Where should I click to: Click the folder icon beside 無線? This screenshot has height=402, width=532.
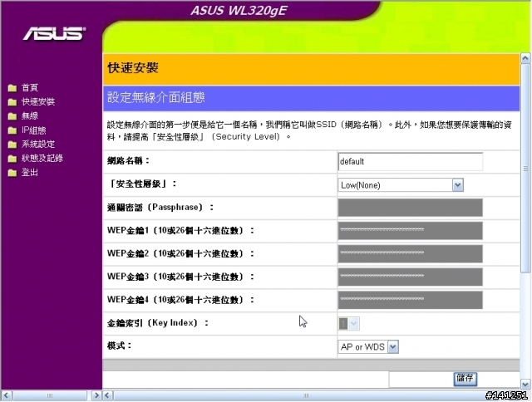(x=12, y=116)
